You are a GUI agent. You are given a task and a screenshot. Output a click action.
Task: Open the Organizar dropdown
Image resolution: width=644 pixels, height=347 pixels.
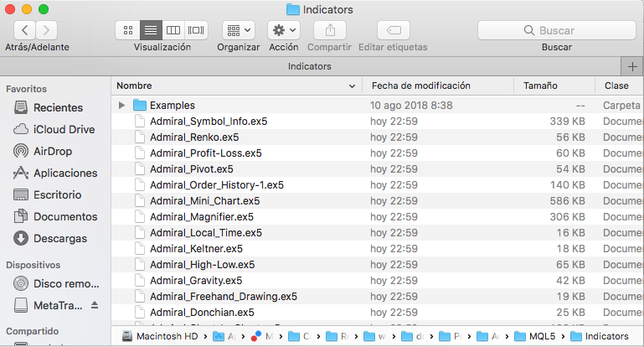[239, 30]
